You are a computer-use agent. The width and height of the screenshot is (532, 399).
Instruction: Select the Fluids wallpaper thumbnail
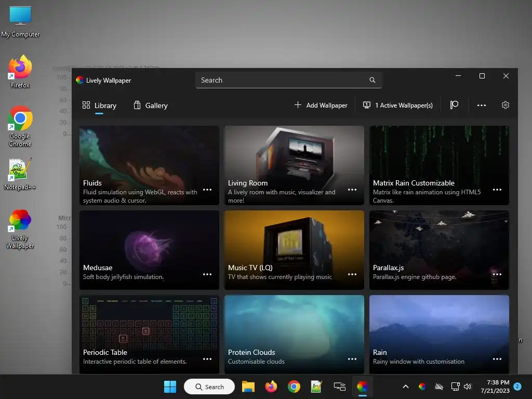(x=149, y=165)
